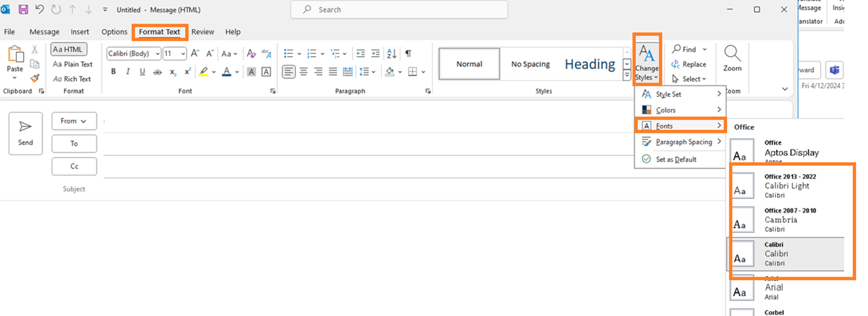
Task: Open the Style Set submenu
Action: [680, 94]
